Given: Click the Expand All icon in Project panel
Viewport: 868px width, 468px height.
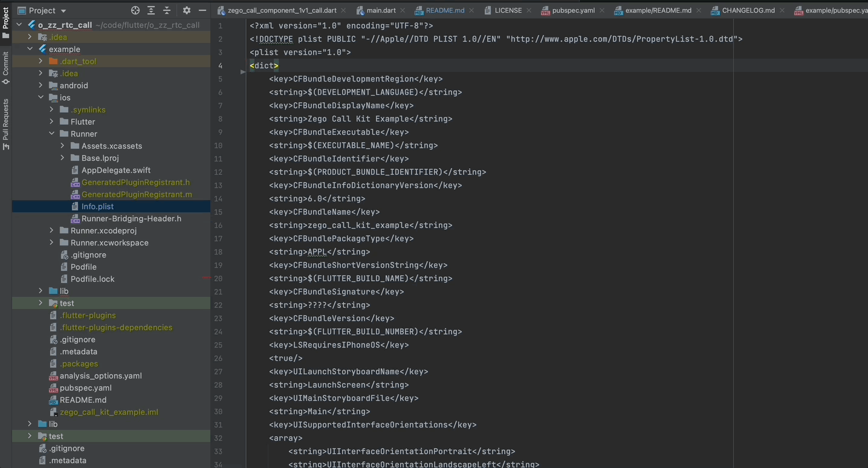Looking at the screenshot, I should pos(151,10).
